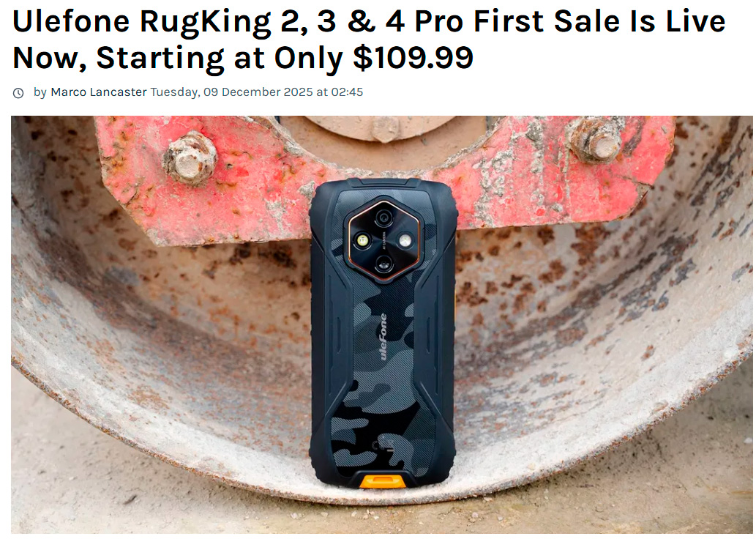Click the bottom camera lens in the hexagon
This screenshot has width=756, height=539.
383,264
